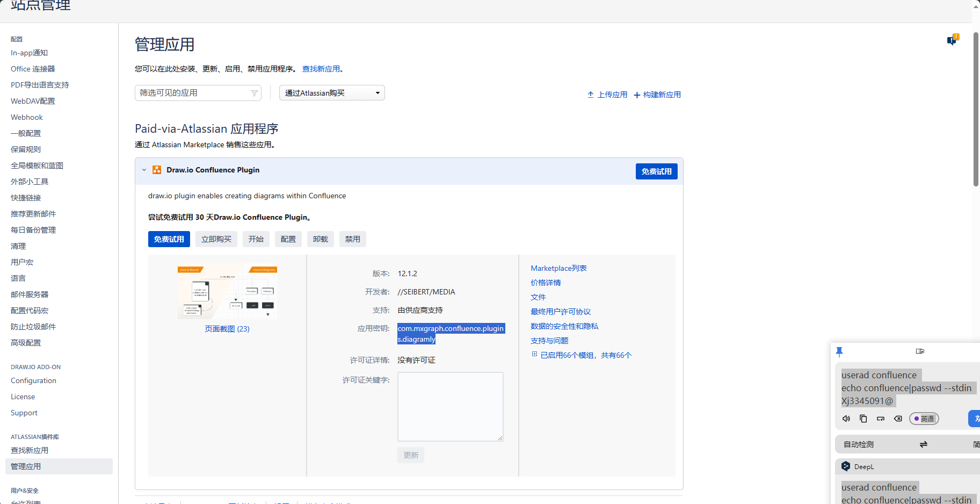This screenshot has height=504, width=980.
Task: Play the source text audio in translator
Action: pos(846,419)
